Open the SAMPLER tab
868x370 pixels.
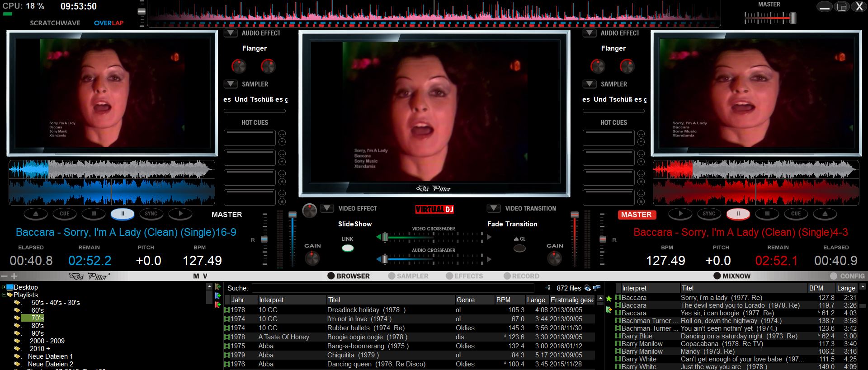(x=408, y=276)
